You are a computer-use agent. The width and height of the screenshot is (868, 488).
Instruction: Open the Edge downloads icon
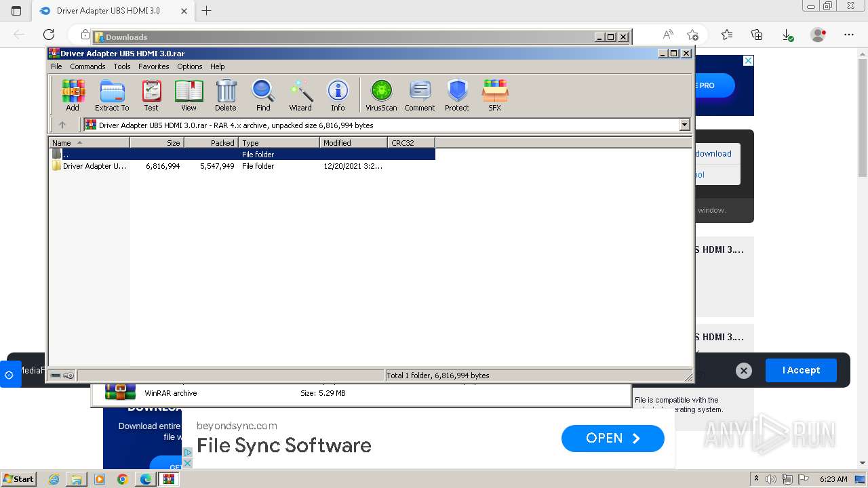[x=787, y=35]
